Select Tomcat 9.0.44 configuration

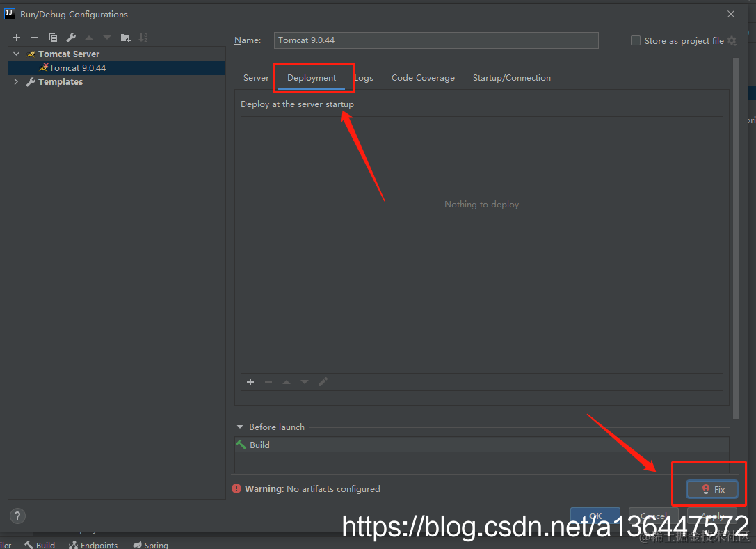click(117, 68)
